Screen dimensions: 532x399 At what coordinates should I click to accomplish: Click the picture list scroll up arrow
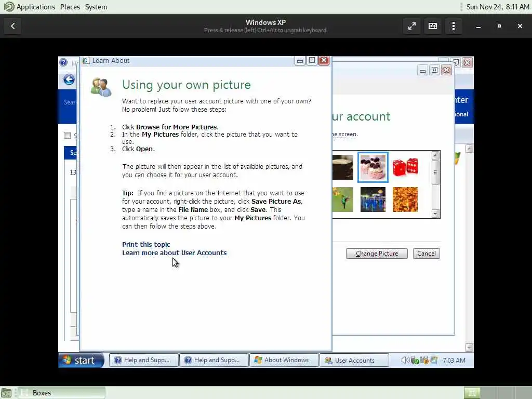[x=435, y=155]
